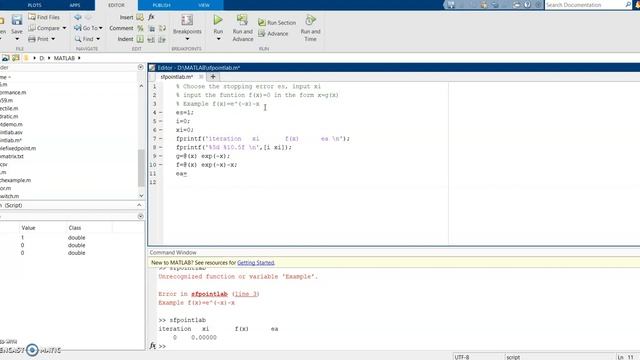640x360 pixels.
Task: Open the Getting Started link
Action: click(256, 262)
